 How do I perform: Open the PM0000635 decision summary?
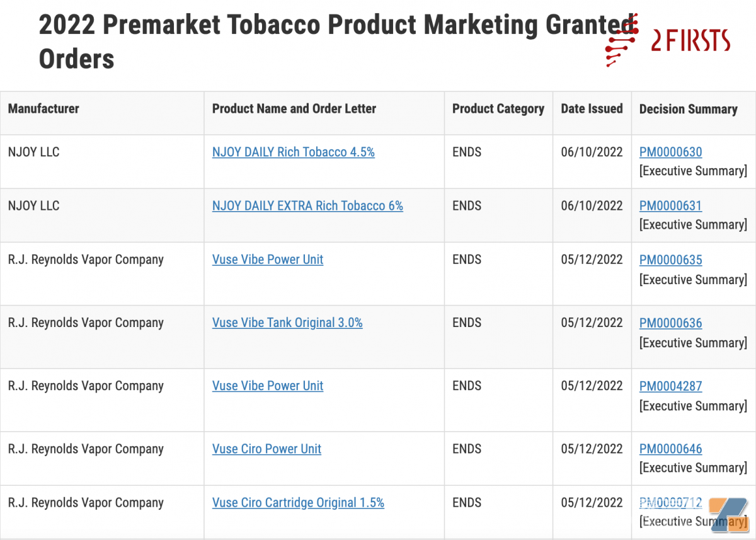(670, 260)
